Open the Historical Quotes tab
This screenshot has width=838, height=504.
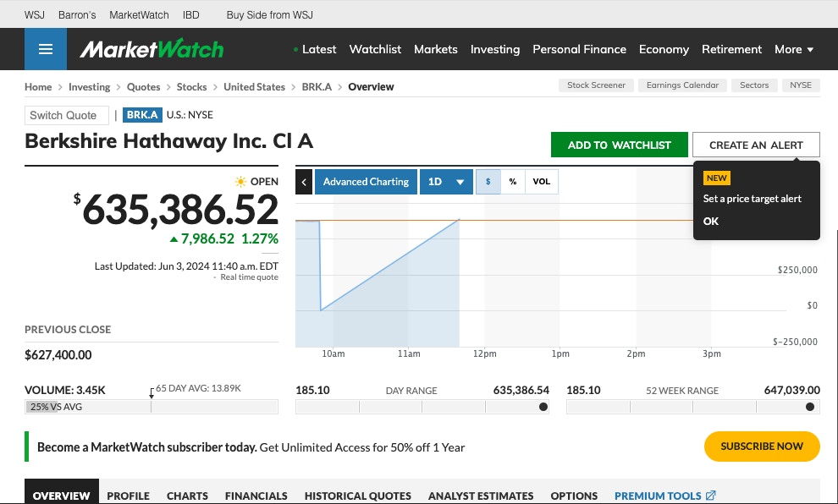click(357, 496)
